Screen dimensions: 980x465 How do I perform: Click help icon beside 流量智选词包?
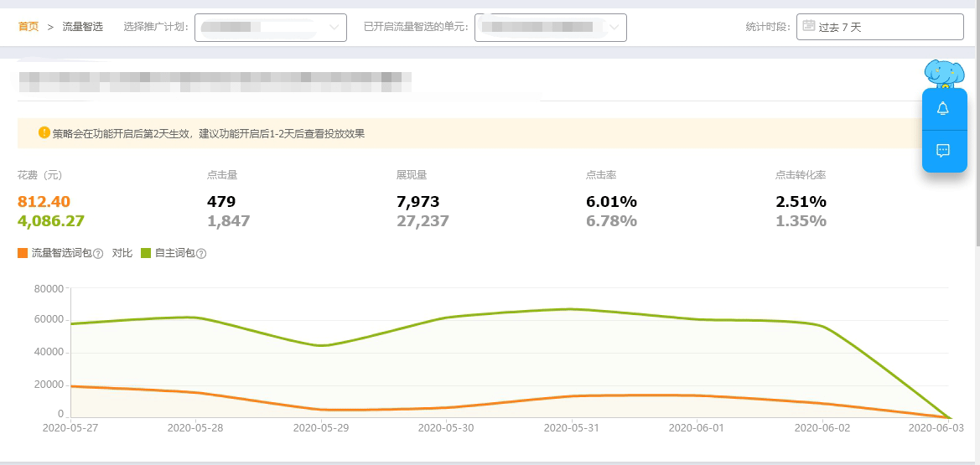point(98,253)
